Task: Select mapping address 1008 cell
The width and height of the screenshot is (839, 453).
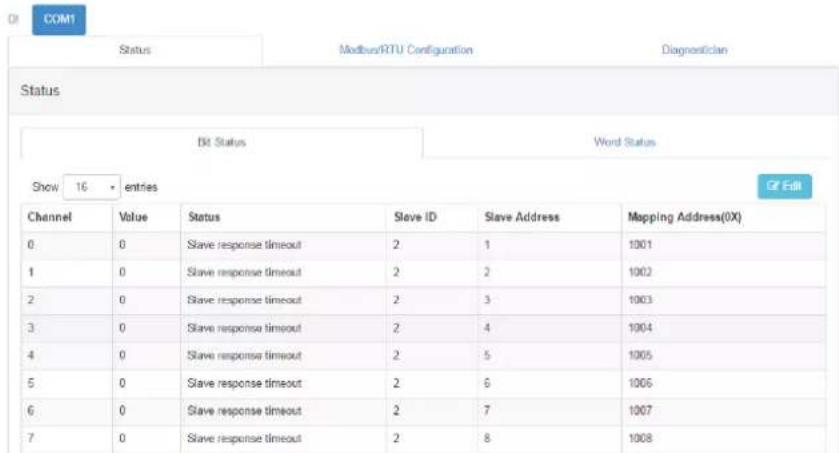Action: click(x=723, y=439)
